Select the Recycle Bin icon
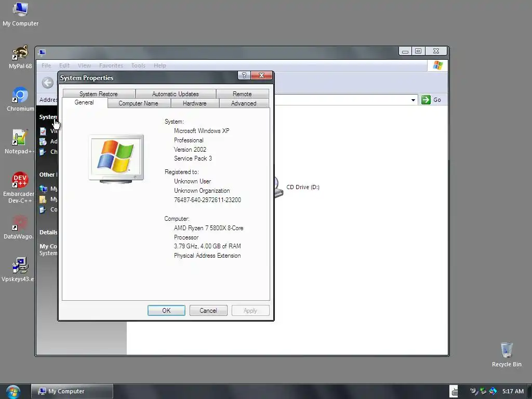The width and height of the screenshot is (532, 399). pyautogui.click(x=507, y=354)
